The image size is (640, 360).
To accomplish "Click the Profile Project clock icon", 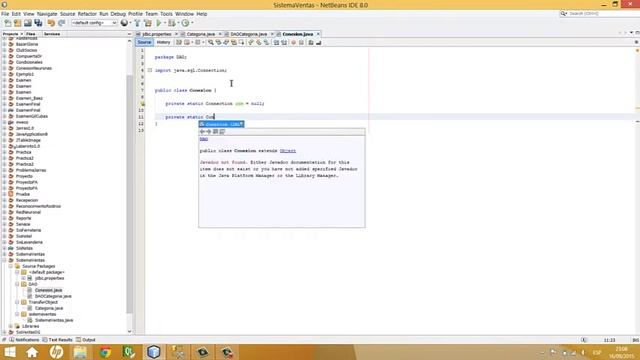I will tap(186, 23).
